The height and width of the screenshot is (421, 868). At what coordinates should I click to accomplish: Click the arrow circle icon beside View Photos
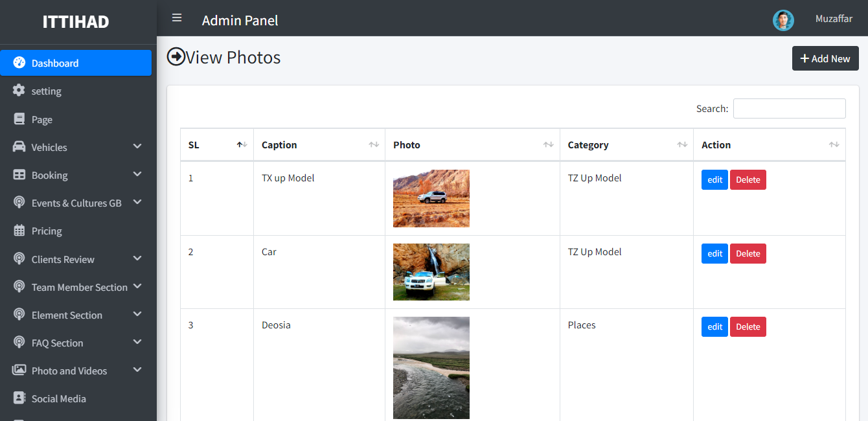tap(176, 57)
